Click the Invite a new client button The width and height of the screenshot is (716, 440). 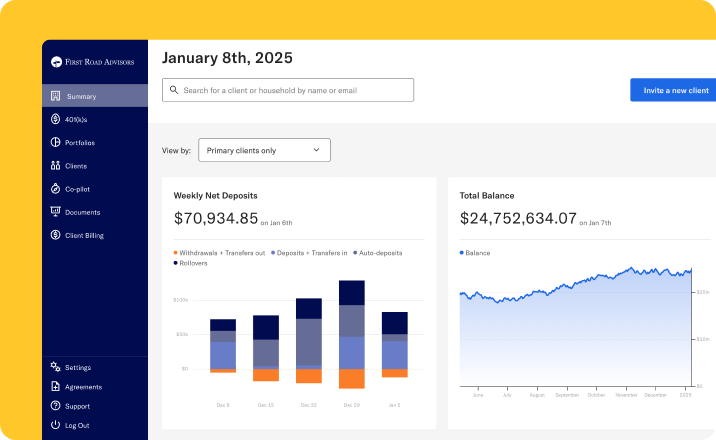point(673,90)
